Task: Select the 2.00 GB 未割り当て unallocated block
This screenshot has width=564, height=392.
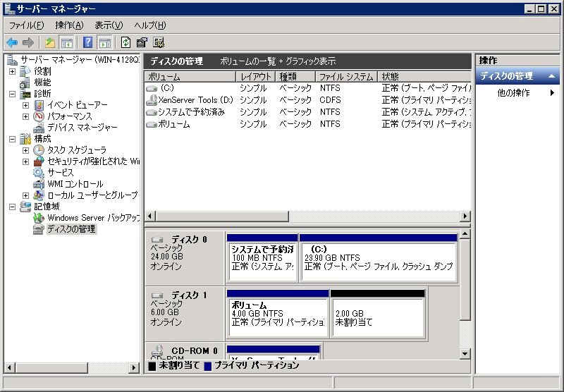Action: [x=378, y=314]
